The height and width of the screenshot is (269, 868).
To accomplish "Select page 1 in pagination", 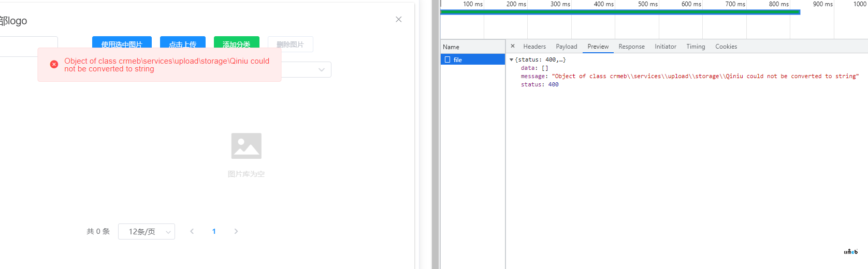I will [x=214, y=231].
